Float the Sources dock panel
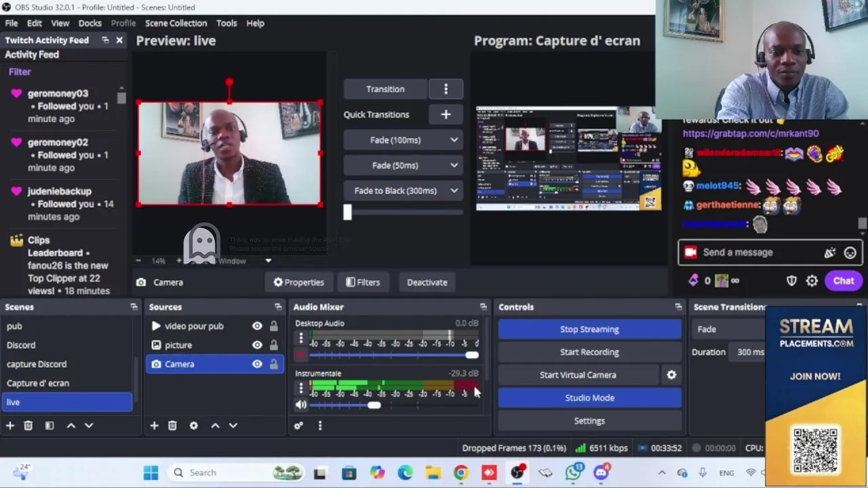The image size is (868, 488). click(x=278, y=307)
